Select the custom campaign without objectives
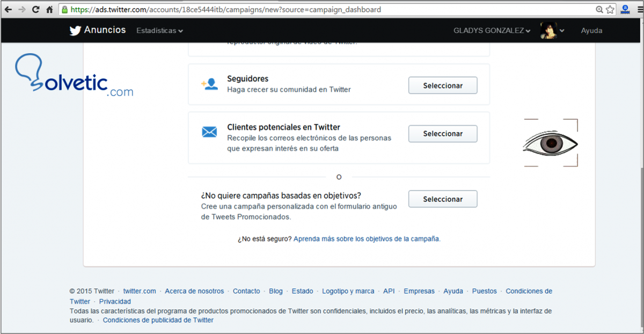This screenshot has width=644, height=334. pos(443,199)
